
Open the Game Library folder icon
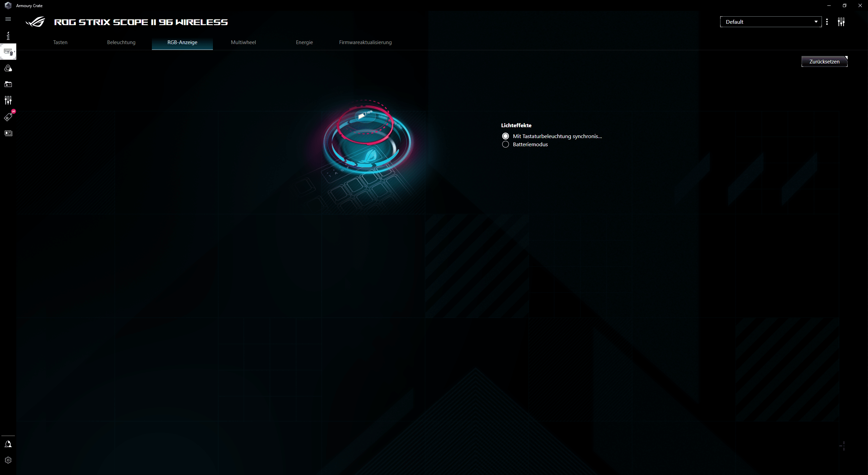coord(8,84)
